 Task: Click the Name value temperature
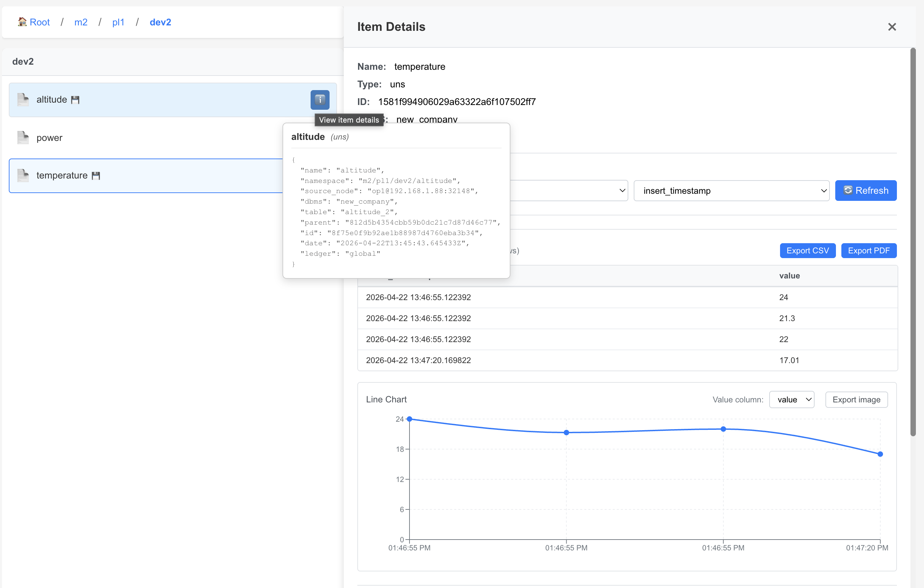tap(419, 67)
